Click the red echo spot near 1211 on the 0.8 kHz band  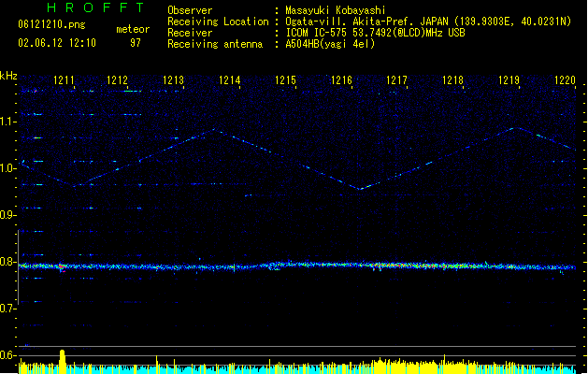[62, 266]
